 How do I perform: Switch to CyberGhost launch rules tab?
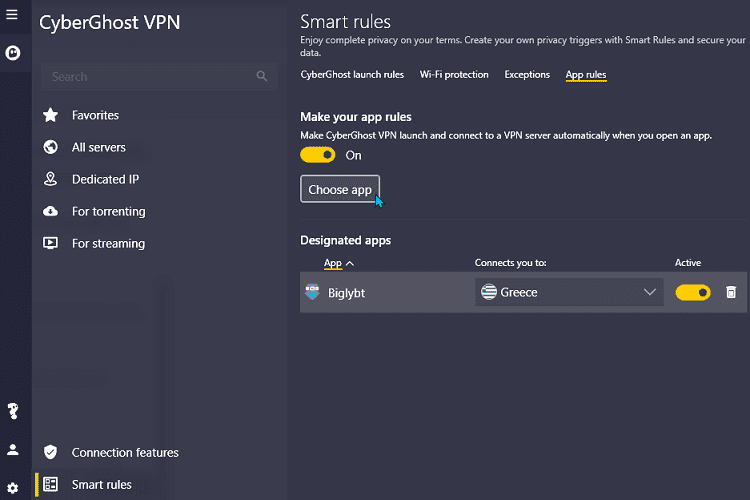pyautogui.click(x=352, y=75)
